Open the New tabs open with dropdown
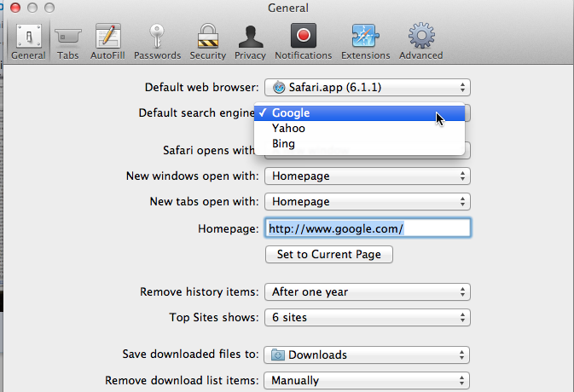This screenshot has width=574, height=392. [x=368, y=201]
